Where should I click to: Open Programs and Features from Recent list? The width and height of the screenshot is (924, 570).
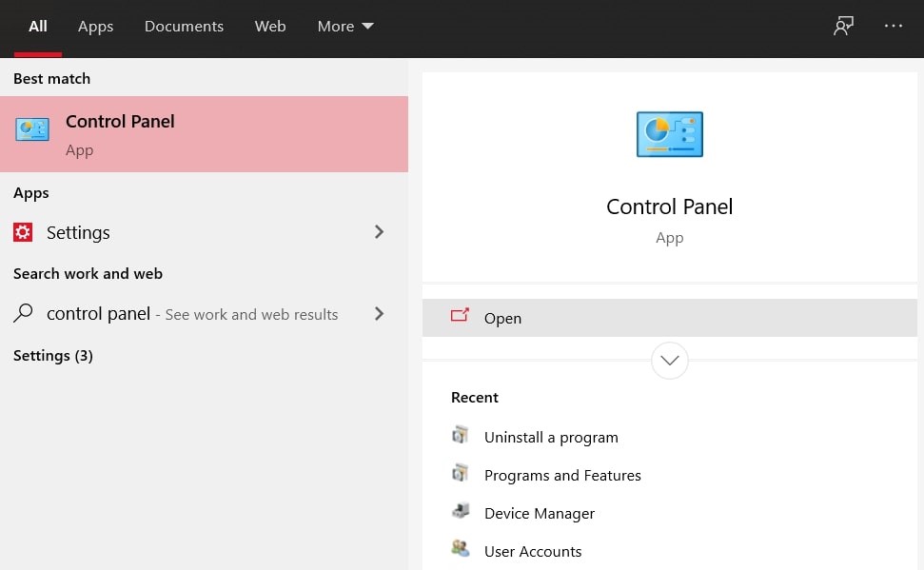coord(562,474)
